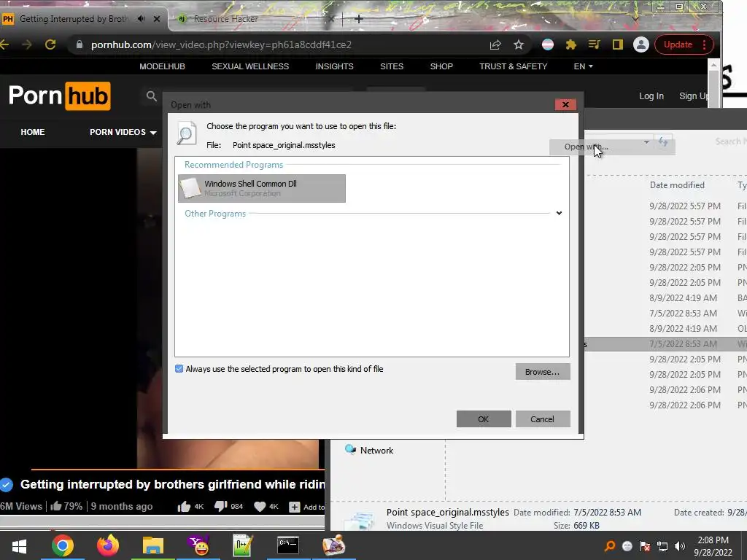The height and width of the screenshot is (560, 747).
Task: Go back in Chrome
Action: (x=4, y=44)
